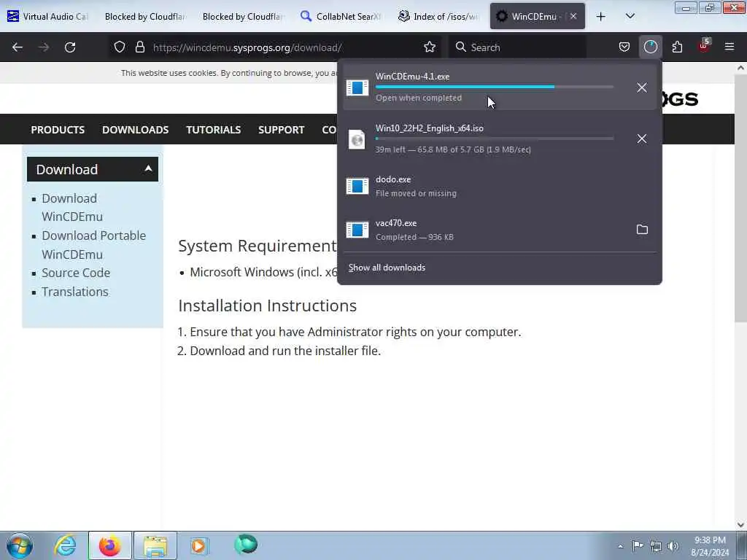Open the volume speaker tray icon

[x=673, y=546]
